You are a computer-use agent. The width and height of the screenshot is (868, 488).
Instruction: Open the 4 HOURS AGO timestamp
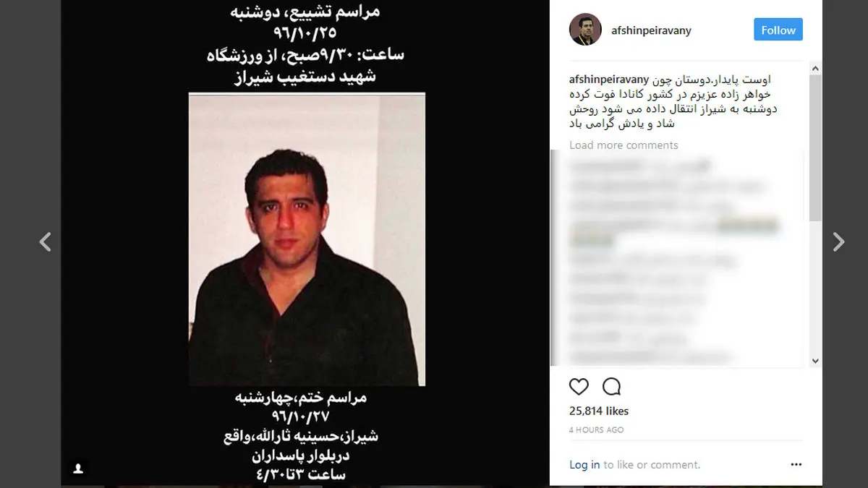pyautogui.click(x=597, y=429)
